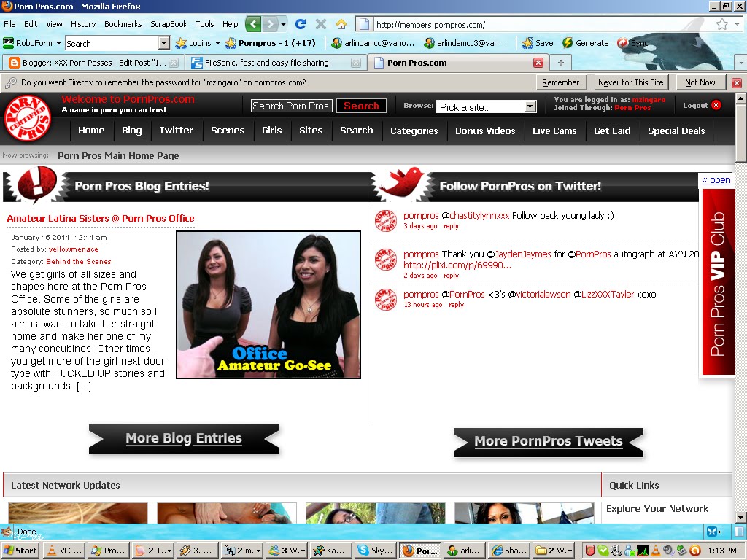Switch to the FileSonic tab
Screen dimensions: 747x560
[x=274, y=63]
